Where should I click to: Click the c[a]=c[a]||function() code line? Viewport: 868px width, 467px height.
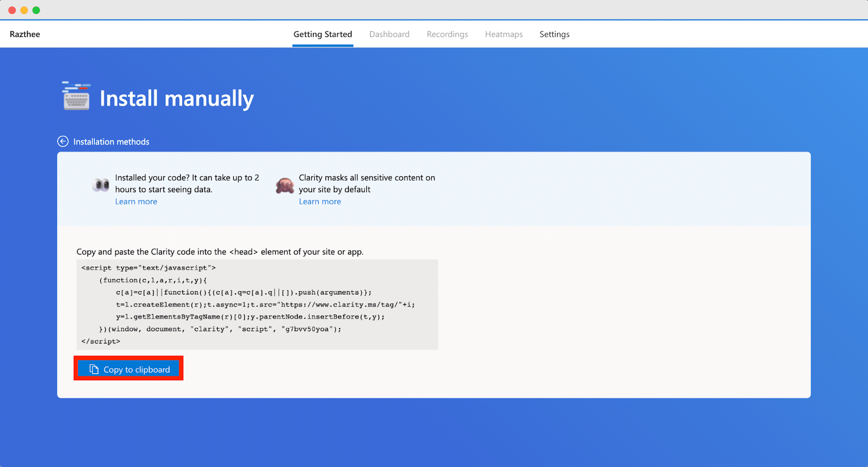[x=244, y=292]
